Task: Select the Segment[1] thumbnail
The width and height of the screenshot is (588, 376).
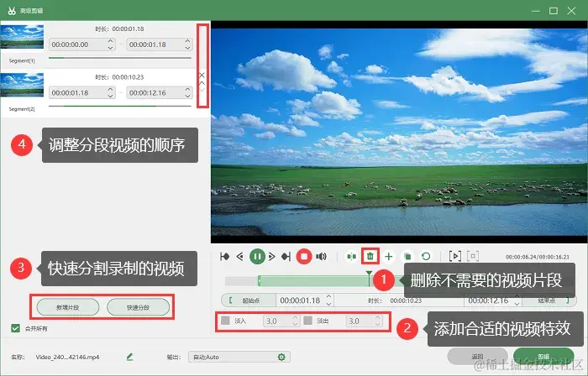Action: point(22,37)
